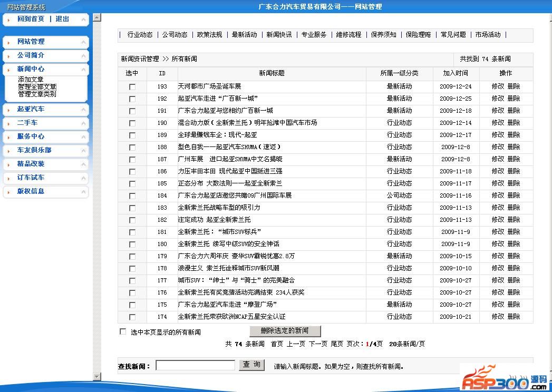552x392 pixels.
Task: Tick 选中本页显示的所有新闻 checkbox
Action: (x=123, y=331)
